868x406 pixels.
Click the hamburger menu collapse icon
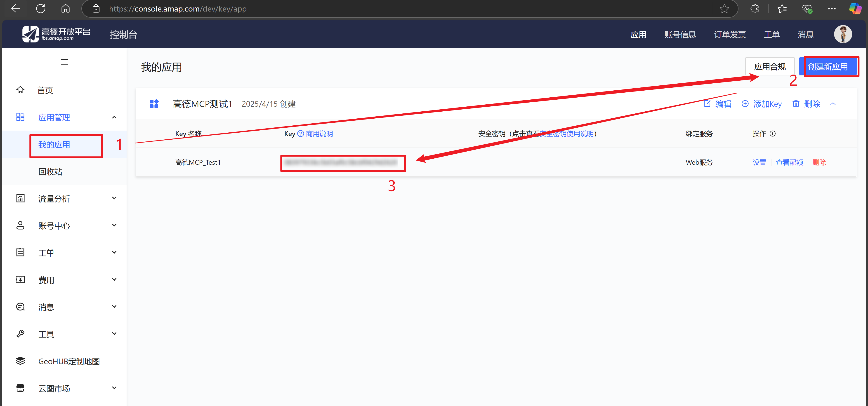64,62
